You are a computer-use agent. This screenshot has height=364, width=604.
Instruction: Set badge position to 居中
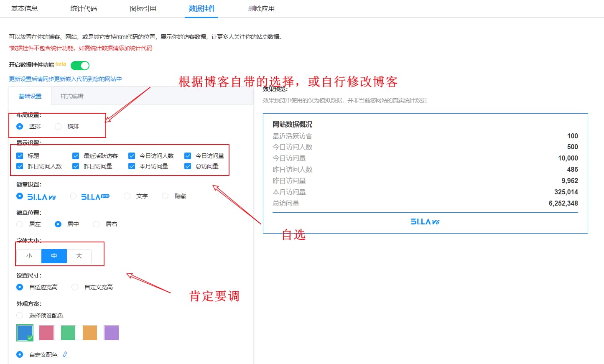point(58,224)
